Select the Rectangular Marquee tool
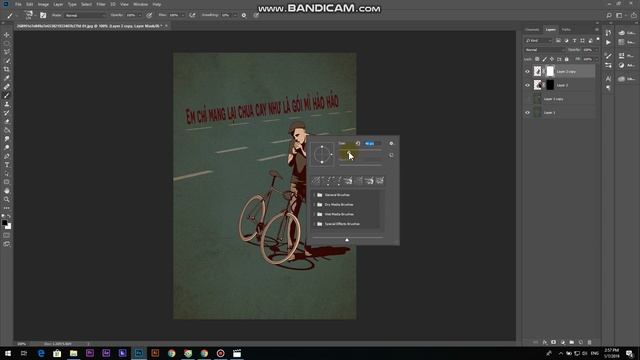The width and height of the screenshot is (640, 360). (x=7, y=44)
